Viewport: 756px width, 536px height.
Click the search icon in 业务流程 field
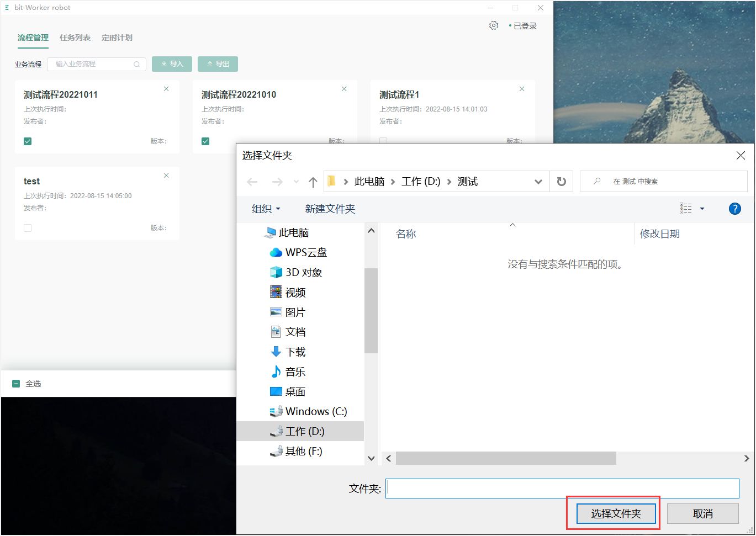click(136, 65)
